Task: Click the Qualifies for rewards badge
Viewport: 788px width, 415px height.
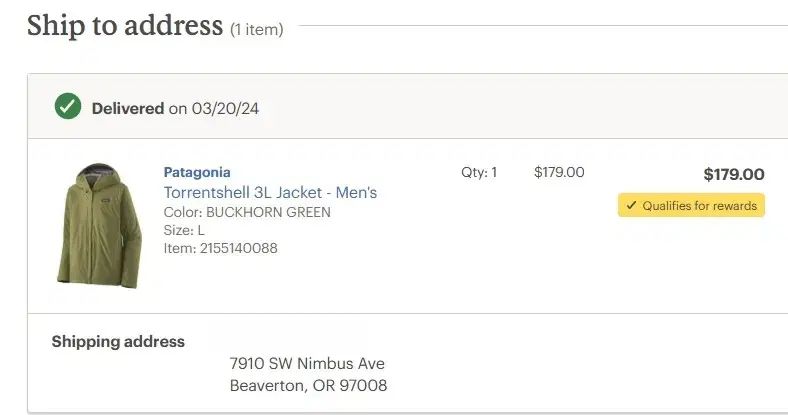Action: pos(691,206)
